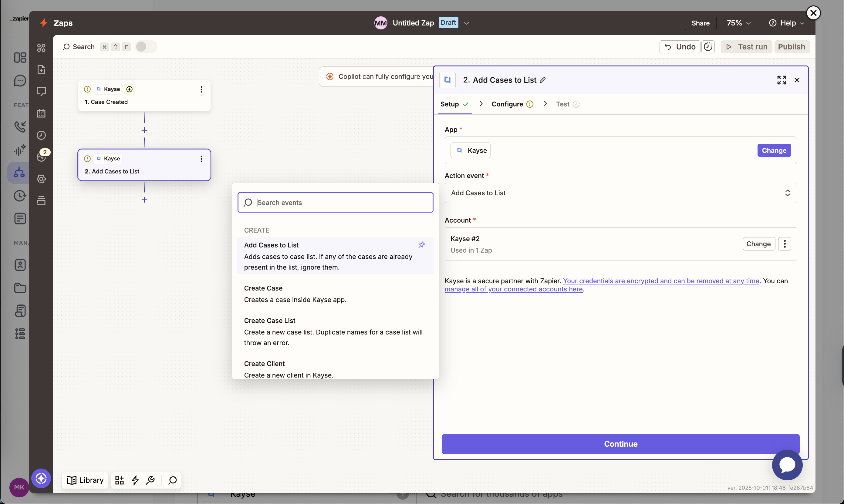Toggle fullscreen on the Add Cases panel
Image resolution: width=844 pixels, height=504 pixels.
point(782,80)
